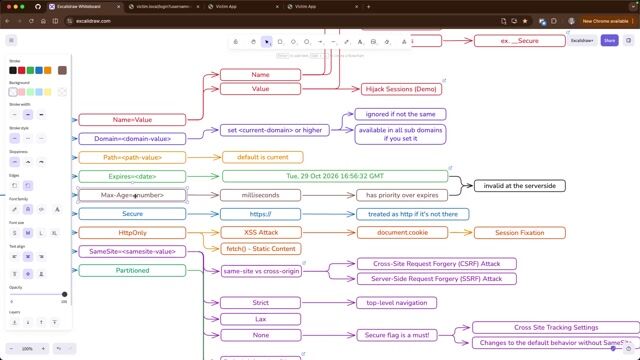Align text to the right
Viewport: 640px width, 360px height.
tap(41, 257)
